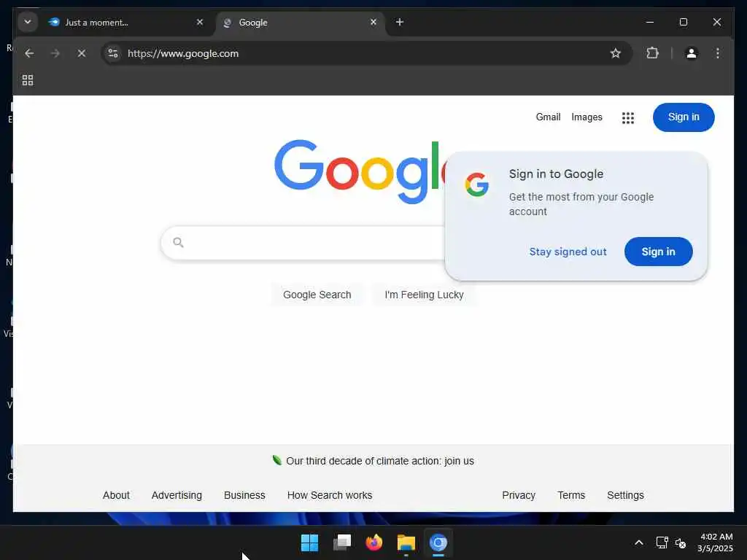Open the Terms footer link
Screen dimensions: 747x560
click(571, 495)
